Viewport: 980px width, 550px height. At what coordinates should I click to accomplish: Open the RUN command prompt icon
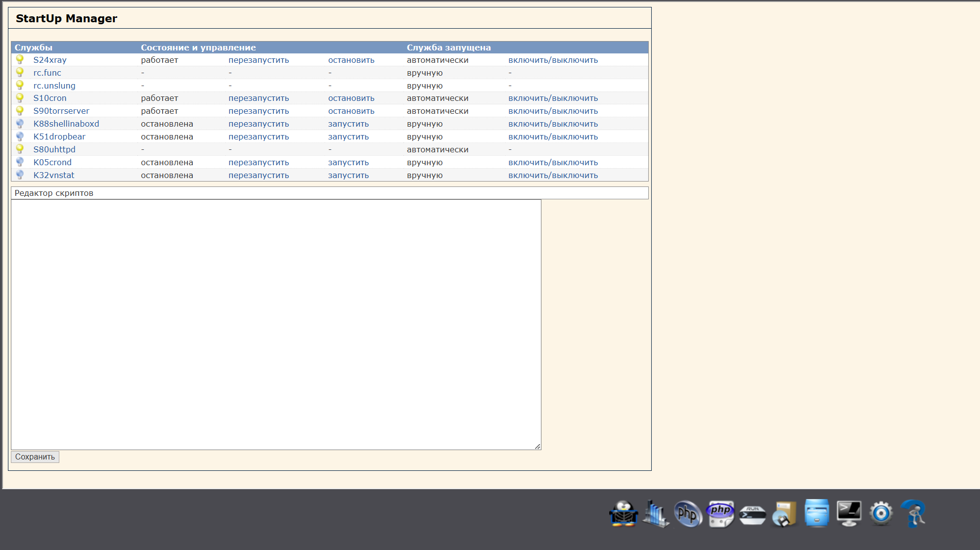[753, 515]
